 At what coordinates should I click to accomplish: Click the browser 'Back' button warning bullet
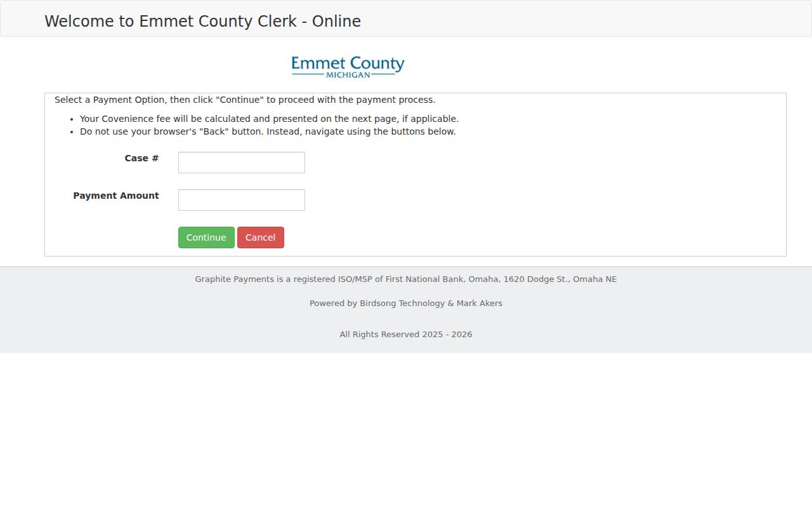(268, 131)
